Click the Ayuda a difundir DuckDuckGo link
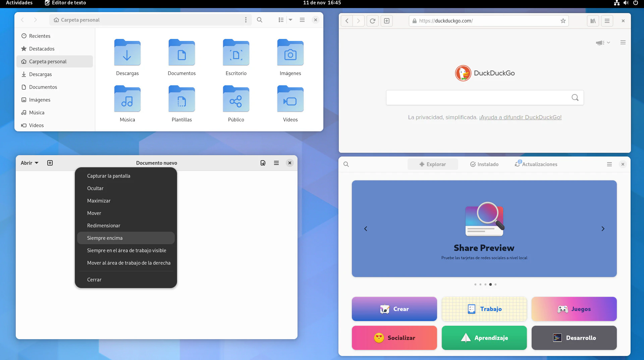Screen dimensions: 644x360 [520, 117]
